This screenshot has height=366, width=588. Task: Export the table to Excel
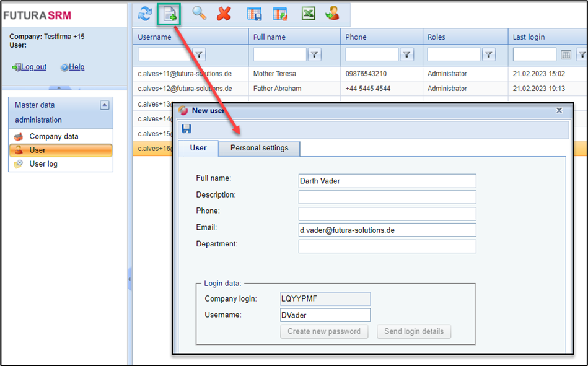[308, 14]
